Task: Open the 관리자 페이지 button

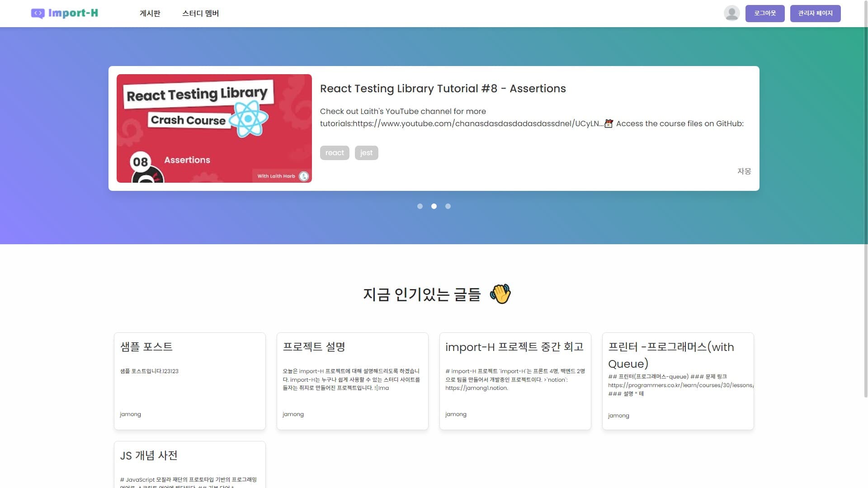Action: [815, 13]
